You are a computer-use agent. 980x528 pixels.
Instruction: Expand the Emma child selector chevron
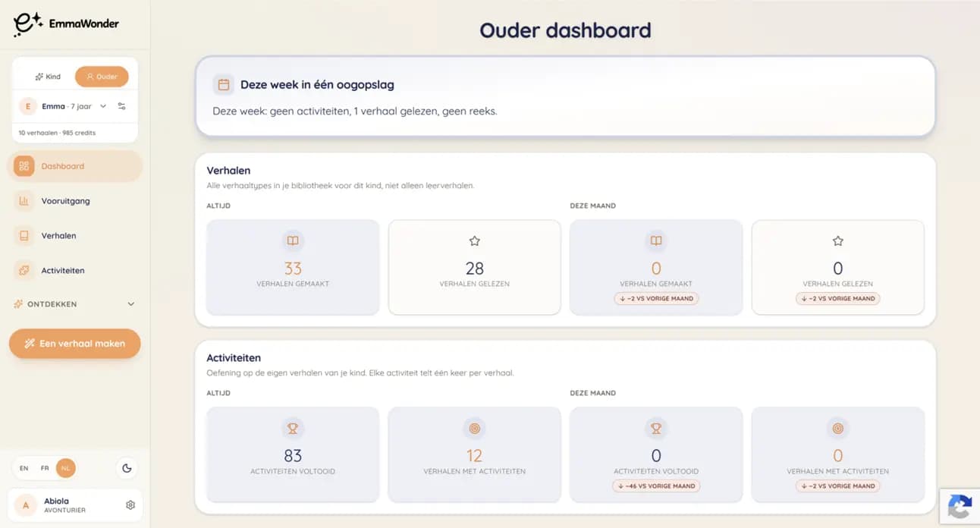point(103,107)
